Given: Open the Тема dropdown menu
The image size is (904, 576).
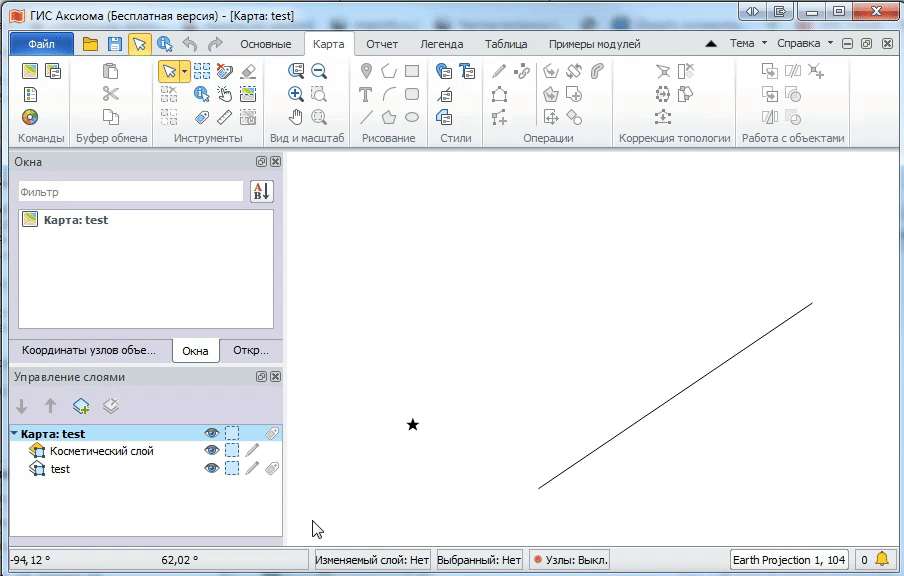Looking at the screenshot, I should click(748, 44).
